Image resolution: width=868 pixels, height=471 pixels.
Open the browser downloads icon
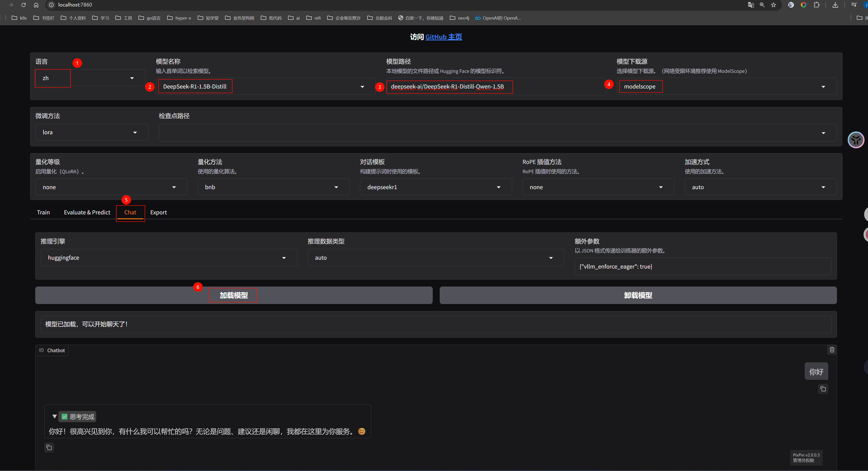(x=835, y=5)
